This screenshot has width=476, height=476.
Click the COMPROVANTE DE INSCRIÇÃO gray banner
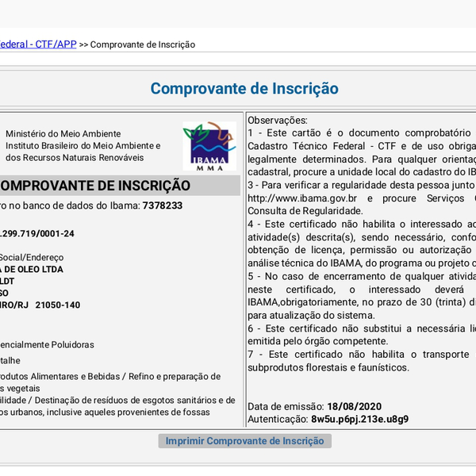pos(120,186)
